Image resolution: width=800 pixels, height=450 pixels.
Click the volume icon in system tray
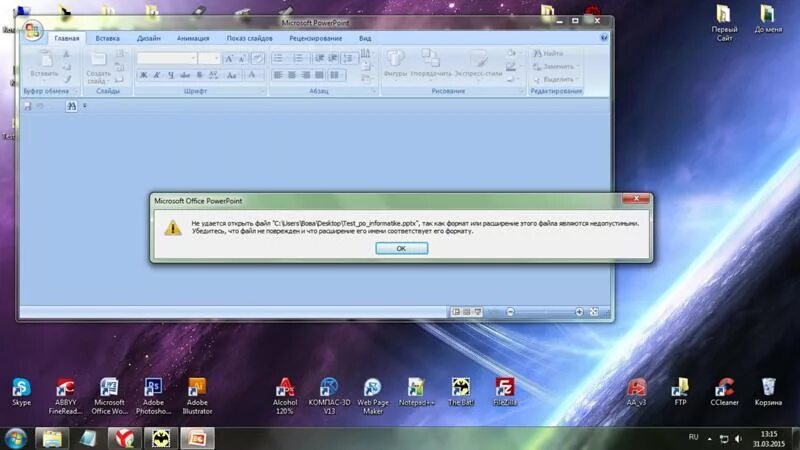coord(738,438)
